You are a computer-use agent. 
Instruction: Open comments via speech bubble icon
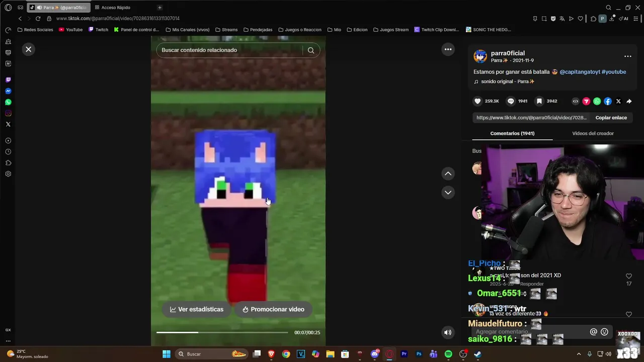[511, 101]
